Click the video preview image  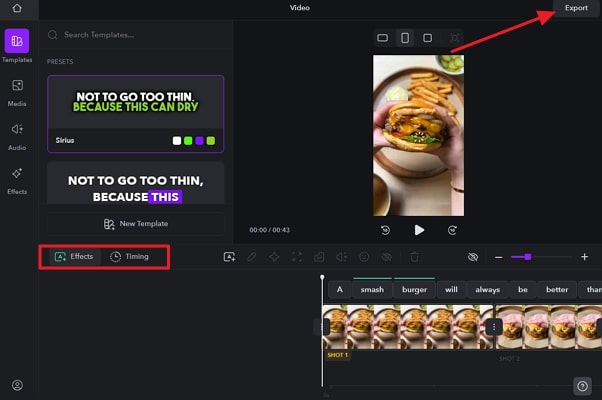(418, 135)
